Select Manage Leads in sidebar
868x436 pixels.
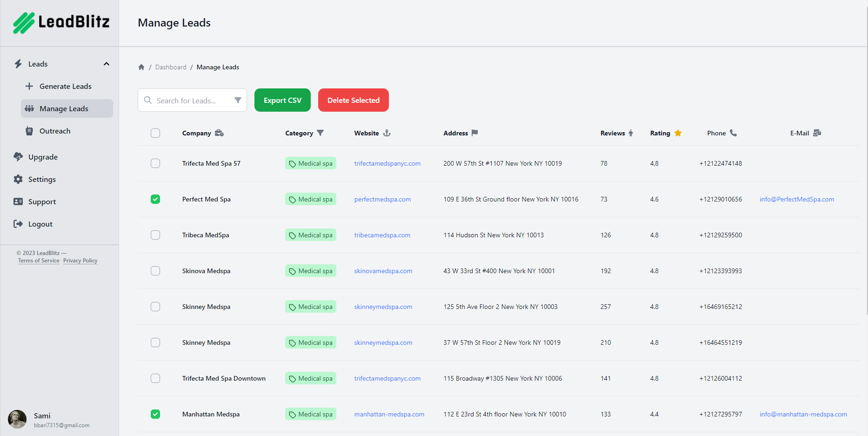[x=67, y=108]
